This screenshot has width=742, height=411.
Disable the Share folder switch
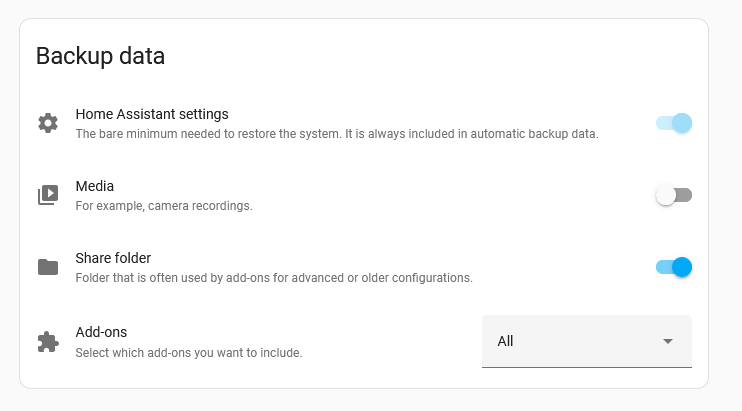click(673, 267)
